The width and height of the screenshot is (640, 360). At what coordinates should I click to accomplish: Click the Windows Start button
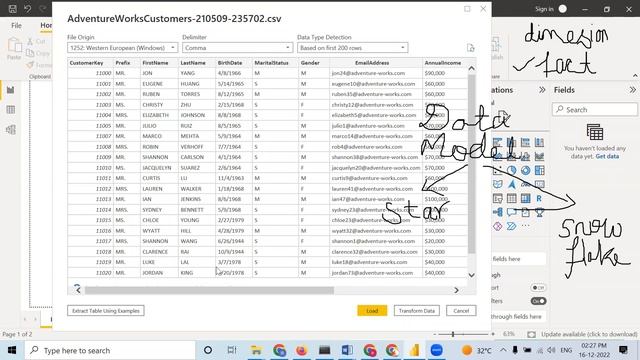pos(12,350)
